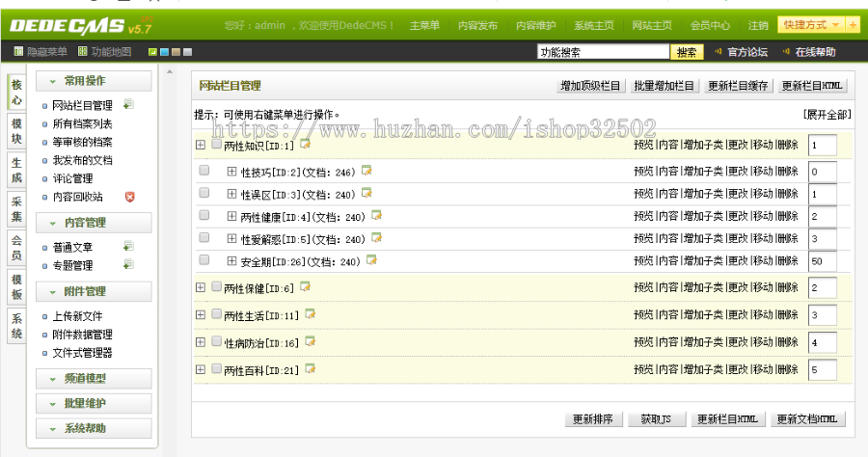Click the add icon next to 普通文章

pos(128,246)
